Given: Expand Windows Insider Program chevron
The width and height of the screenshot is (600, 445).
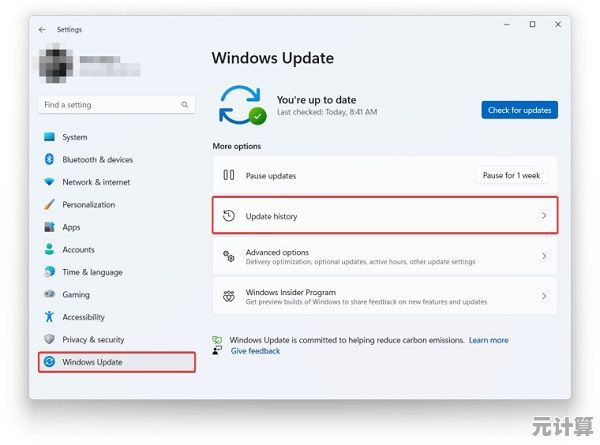Looking at the screenshot, I should 544,297.
